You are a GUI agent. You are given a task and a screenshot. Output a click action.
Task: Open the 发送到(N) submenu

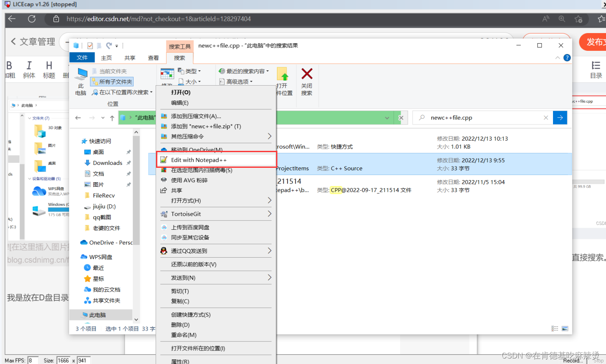point(216,278)
